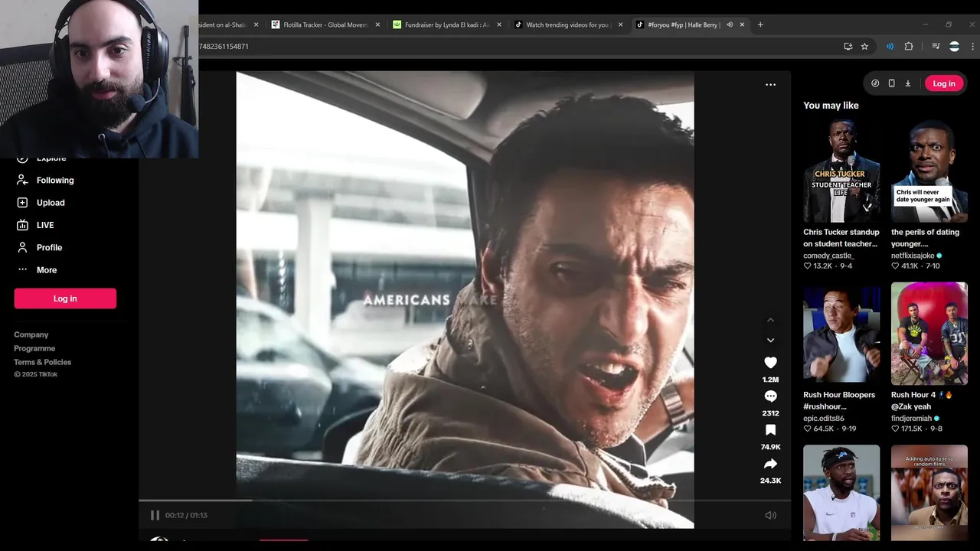Switch to the Flotilla Tracker tab
The image size is (980, 551).
tap(325, 24)
